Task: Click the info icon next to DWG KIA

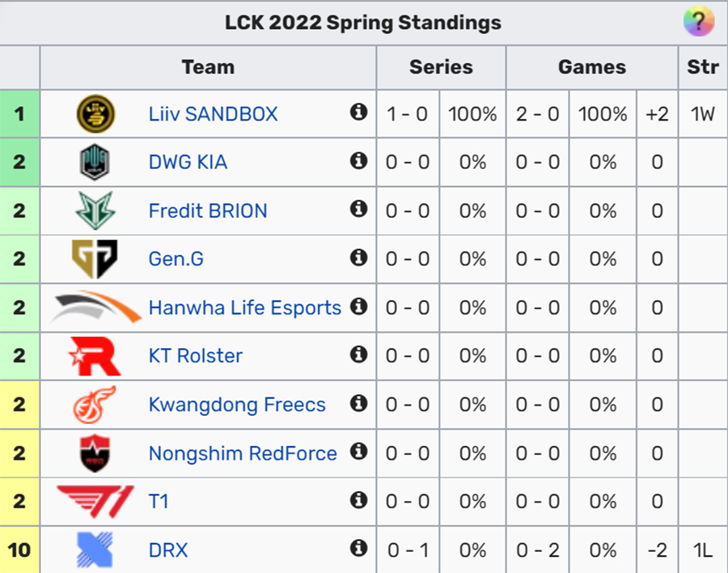Action: (358, 160)
